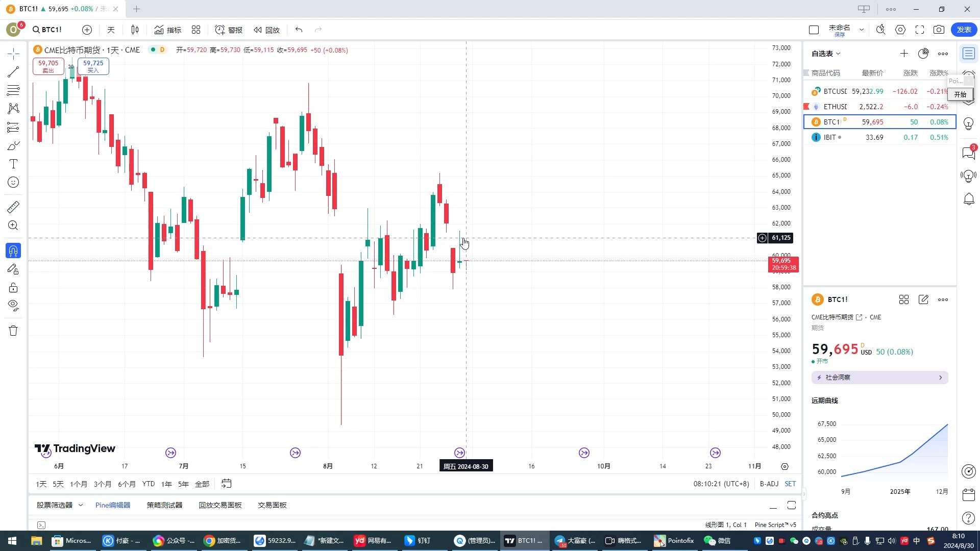Edit notes for BTC1! symbol

(x=923, y=299)
